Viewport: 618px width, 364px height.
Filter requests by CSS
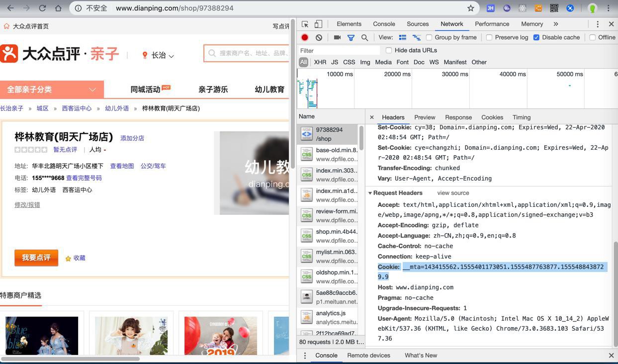(x=349, y=62)
